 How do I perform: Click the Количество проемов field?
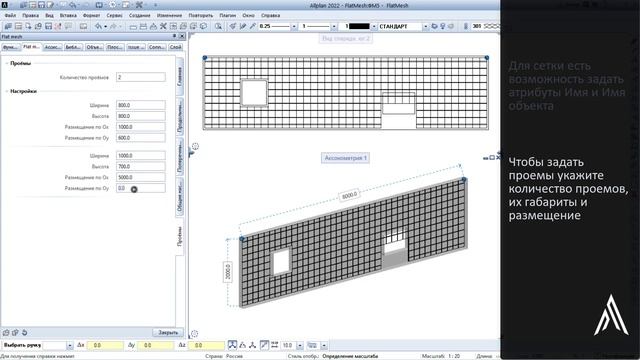tap(141, 77)
